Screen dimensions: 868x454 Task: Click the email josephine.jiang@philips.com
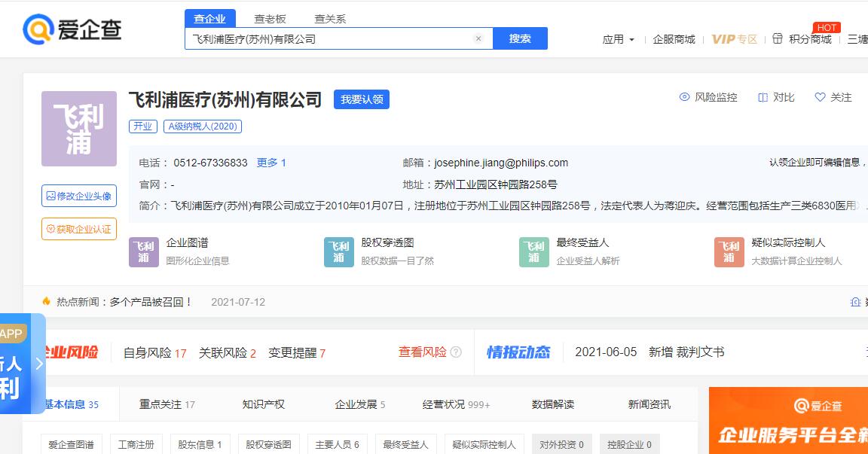click(x=501, y=163)
